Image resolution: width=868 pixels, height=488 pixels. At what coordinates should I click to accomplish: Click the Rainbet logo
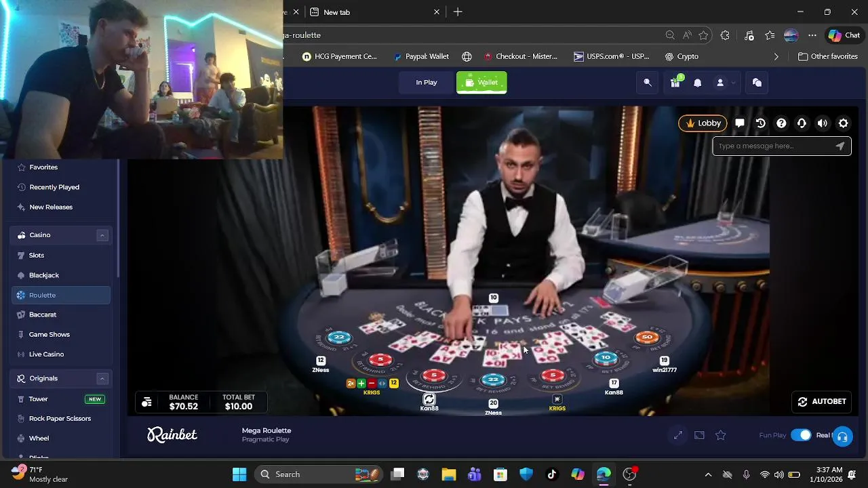point(172,434)
